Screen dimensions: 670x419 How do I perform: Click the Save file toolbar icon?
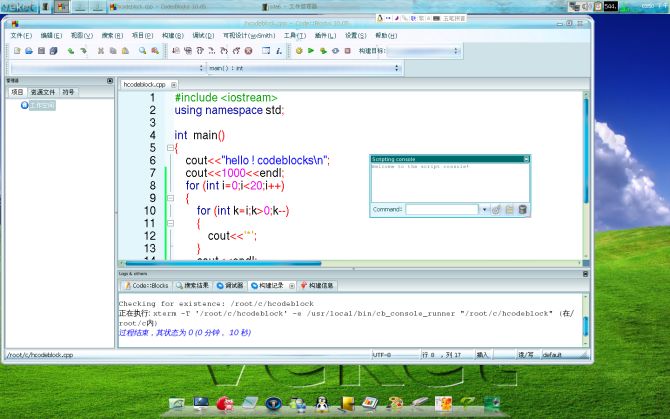(41, 51)
